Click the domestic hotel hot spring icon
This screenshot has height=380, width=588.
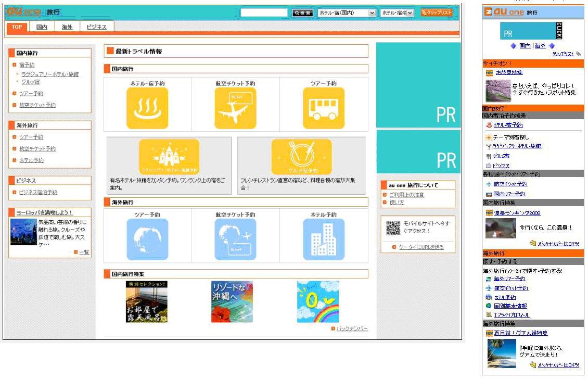(x=147, y=108)
